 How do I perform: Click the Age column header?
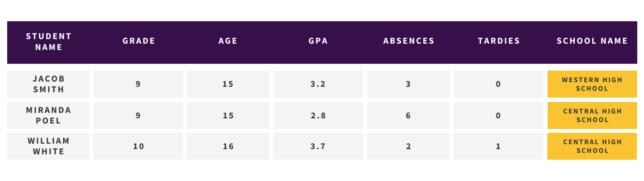pyautogui.click(x=228, y=41)
